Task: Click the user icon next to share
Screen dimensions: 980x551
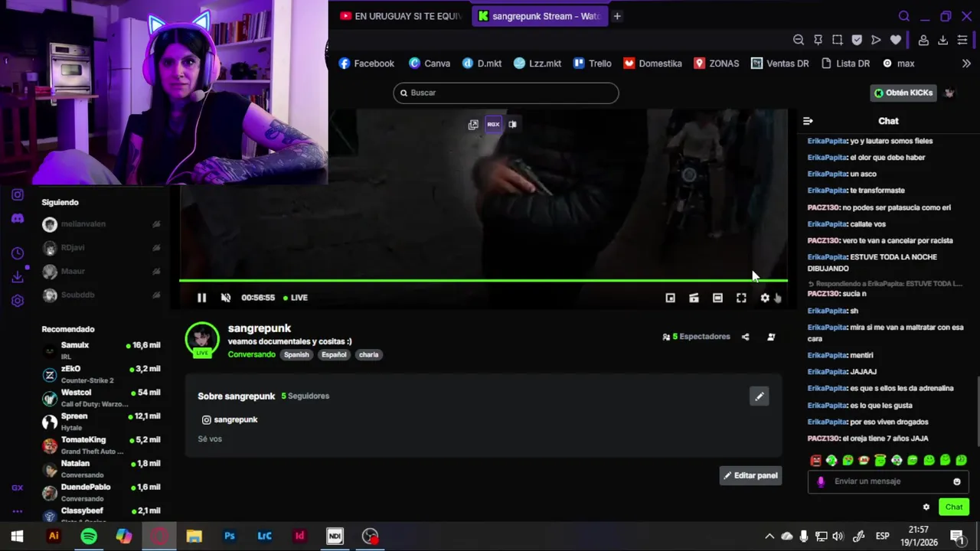Action: [x=771, y=337]
